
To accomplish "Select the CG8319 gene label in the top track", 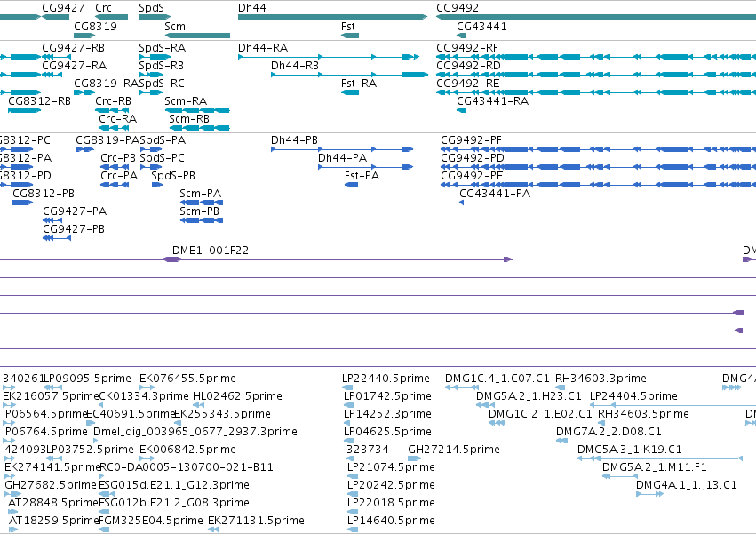I will click(x=95, y=26).
